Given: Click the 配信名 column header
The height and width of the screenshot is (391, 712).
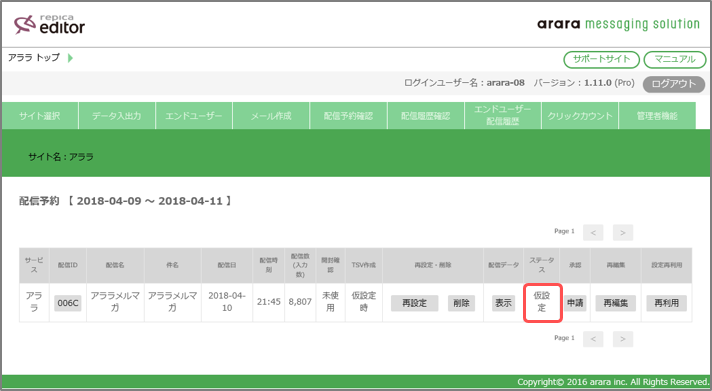Looking at the screenshot, I should [115, 265].
